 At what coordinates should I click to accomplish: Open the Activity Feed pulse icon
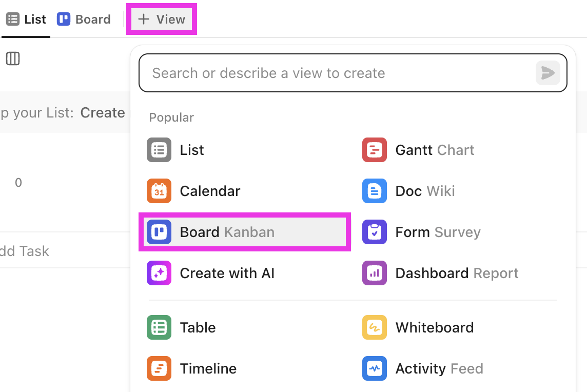pos(375,368)
